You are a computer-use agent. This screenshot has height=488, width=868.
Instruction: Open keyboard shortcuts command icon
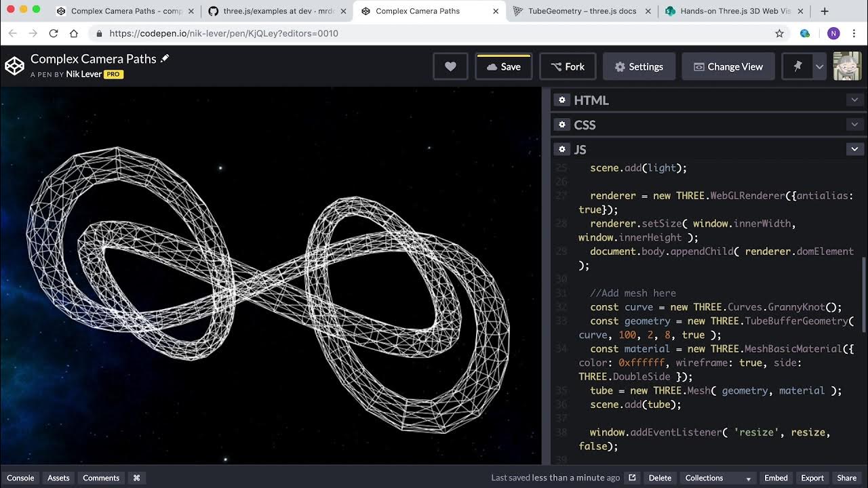tap(136, 478)
